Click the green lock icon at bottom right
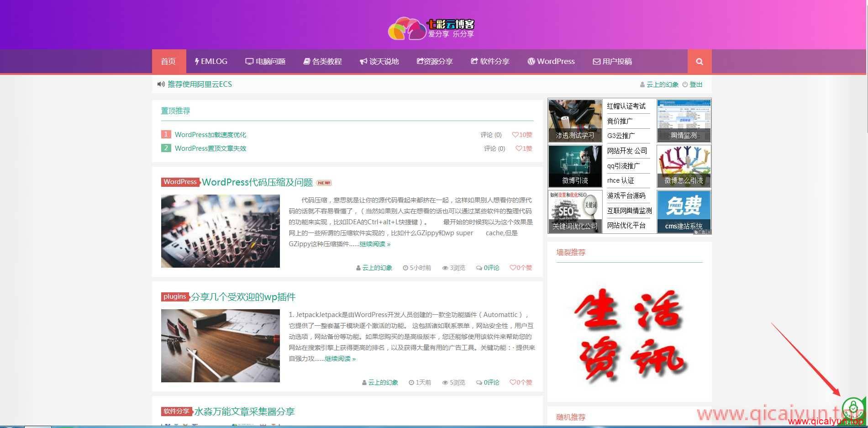 853,408
